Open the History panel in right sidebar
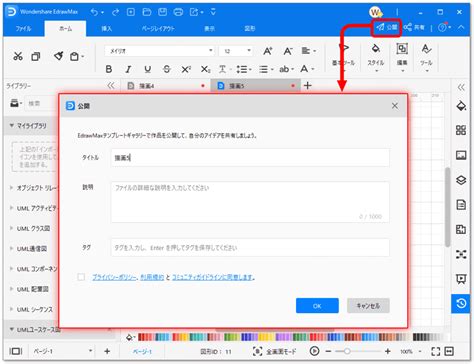 click(461, 303)
